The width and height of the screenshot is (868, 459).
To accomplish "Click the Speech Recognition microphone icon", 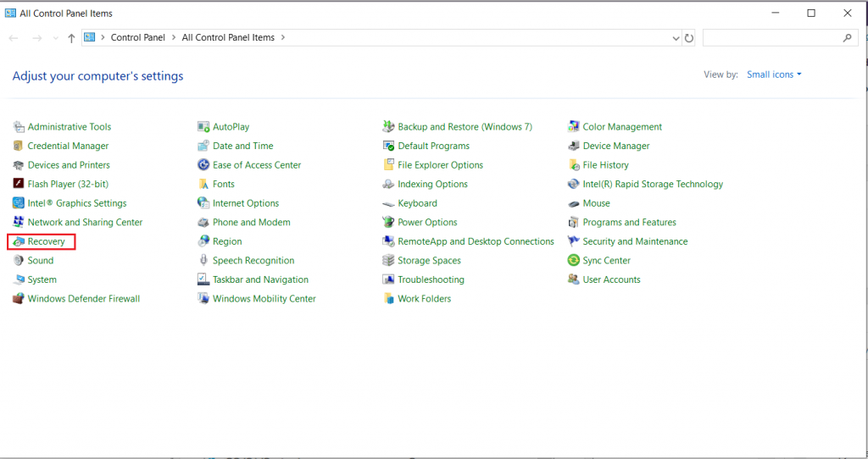I will 203,261.
